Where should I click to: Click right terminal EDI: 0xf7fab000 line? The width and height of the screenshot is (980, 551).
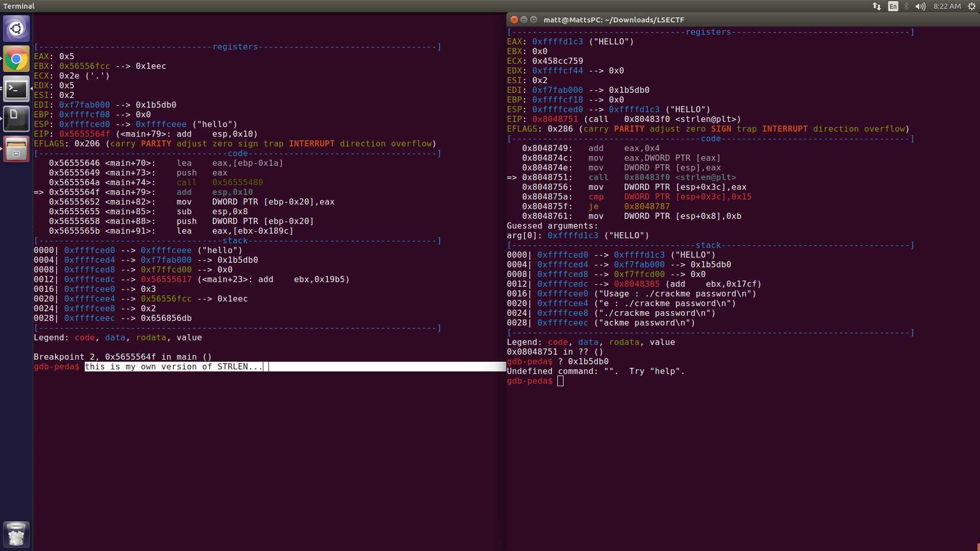click(578, 90)
